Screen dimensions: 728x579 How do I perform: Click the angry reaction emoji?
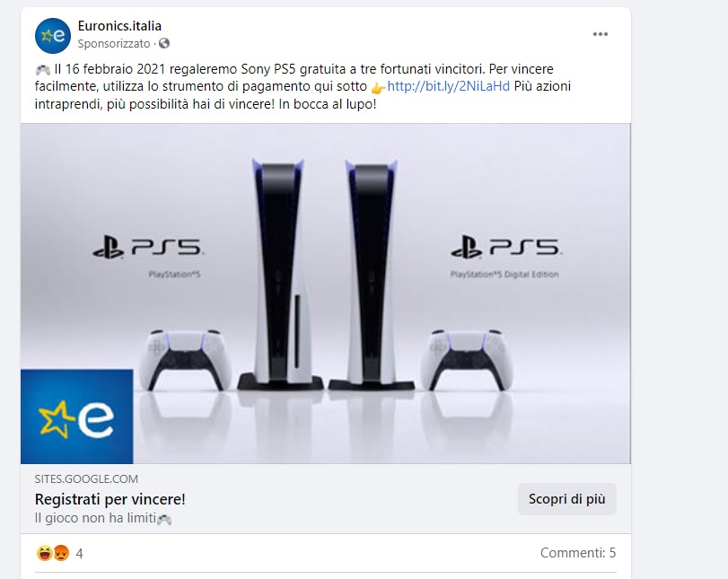pos(61,553)
